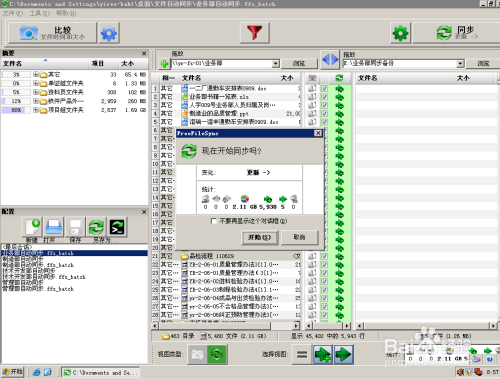Close the configuration panel with its X
Image resolution: width=500 pixels, height=379 pixels.
point(144,212)
